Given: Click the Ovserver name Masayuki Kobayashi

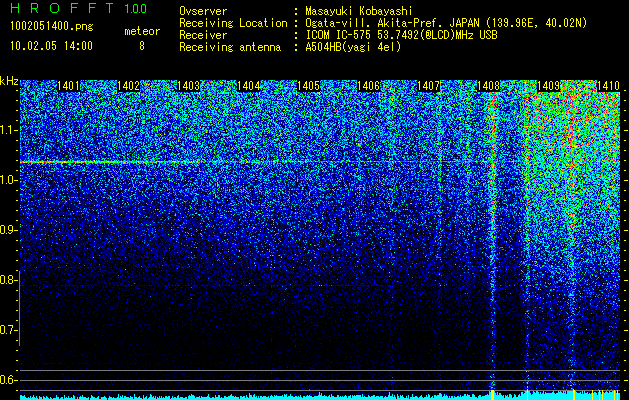Looking at the screenshot, I should [x=359, y=11].
